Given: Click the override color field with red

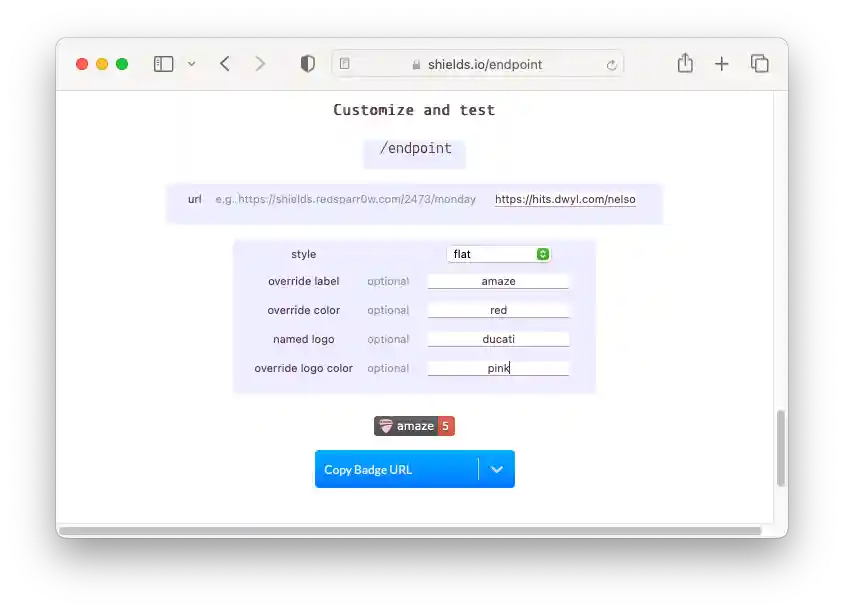Looking at the screenshot, I should point(498,310).
